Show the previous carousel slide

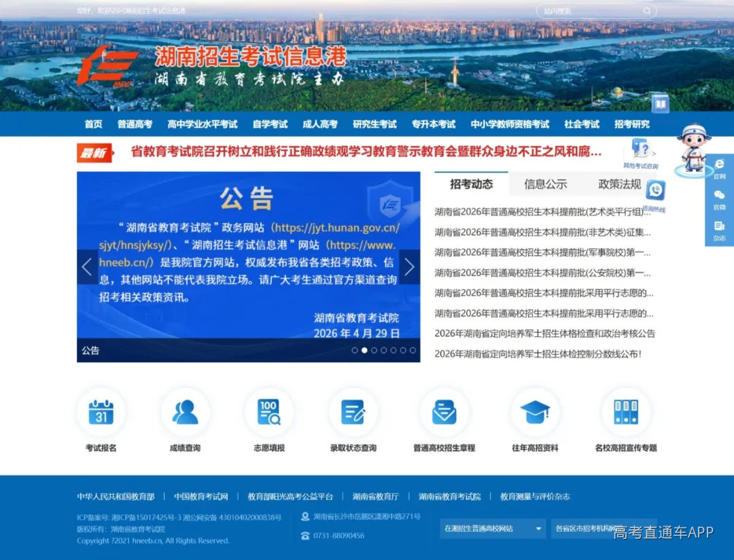coord(87,267)
